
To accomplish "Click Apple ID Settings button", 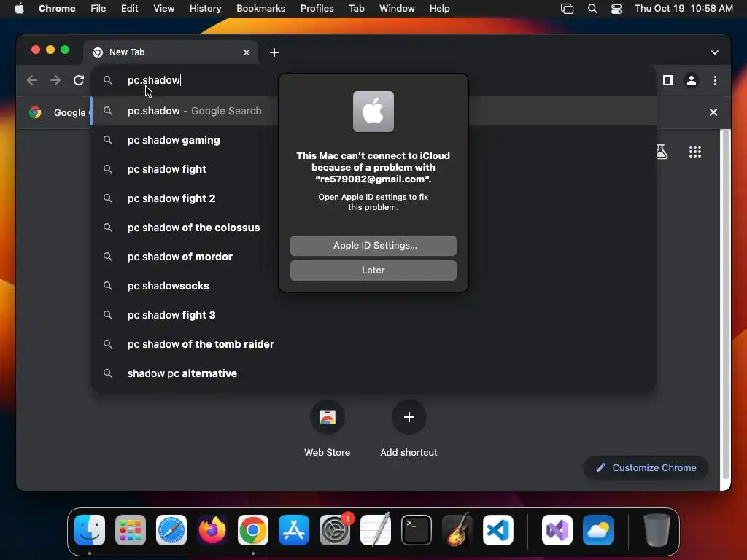I will (x=373, y=246).
